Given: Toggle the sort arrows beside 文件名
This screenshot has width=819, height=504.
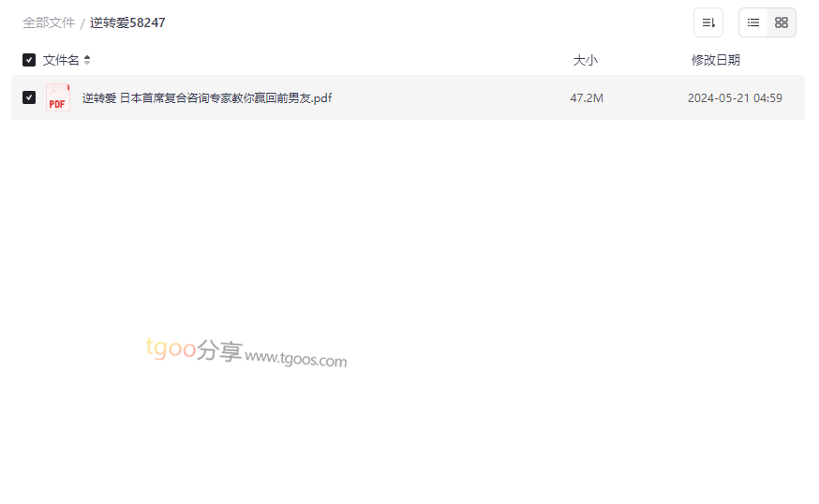Looking at the screenshot, I should [x=87, y=60].
